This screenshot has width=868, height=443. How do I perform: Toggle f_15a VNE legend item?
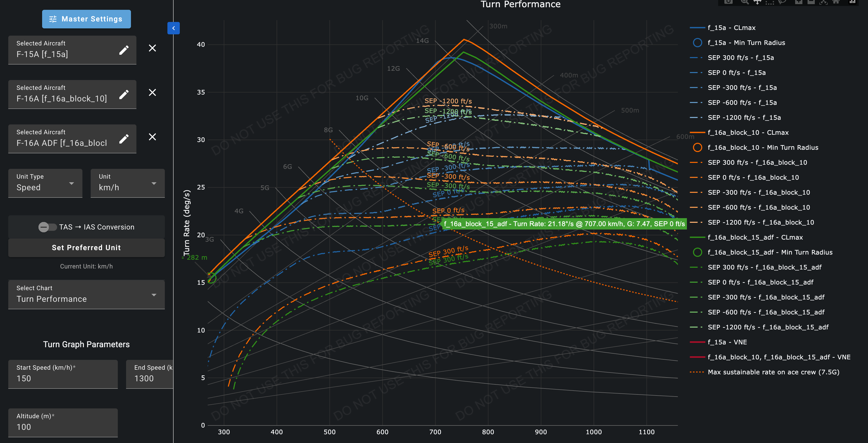[727, 342]
